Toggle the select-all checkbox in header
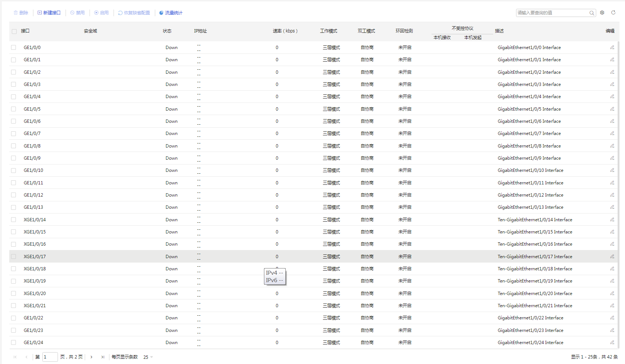Image resolution: width=625 pixels, height=364 pixels. [x=14, y=31]
